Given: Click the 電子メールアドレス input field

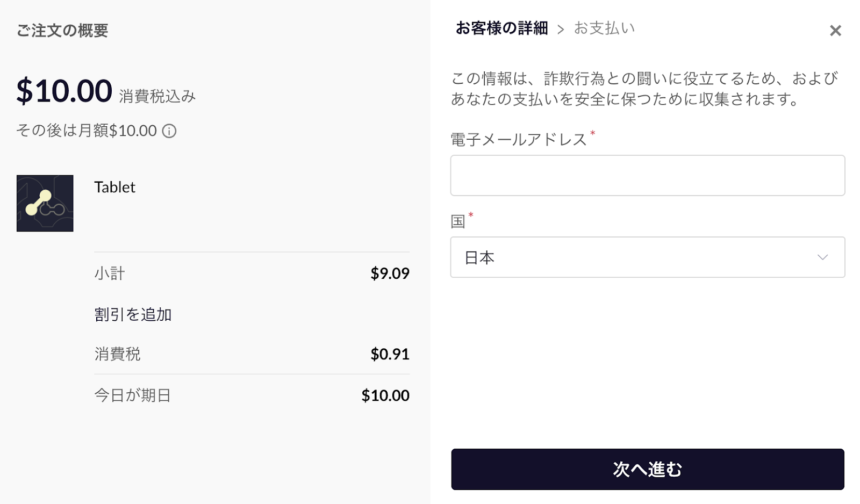Looking at the screenshot, I should click(x=648, y=176).
